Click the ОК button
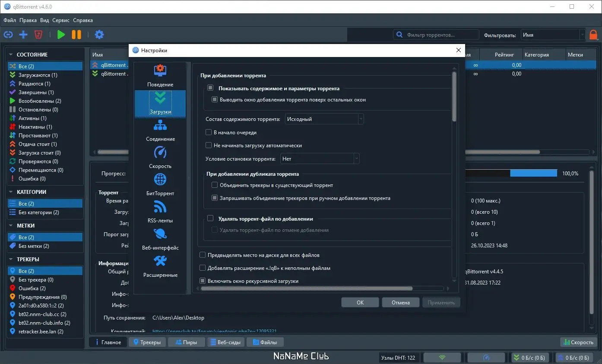The image size is (602, 364). point(360,302)
